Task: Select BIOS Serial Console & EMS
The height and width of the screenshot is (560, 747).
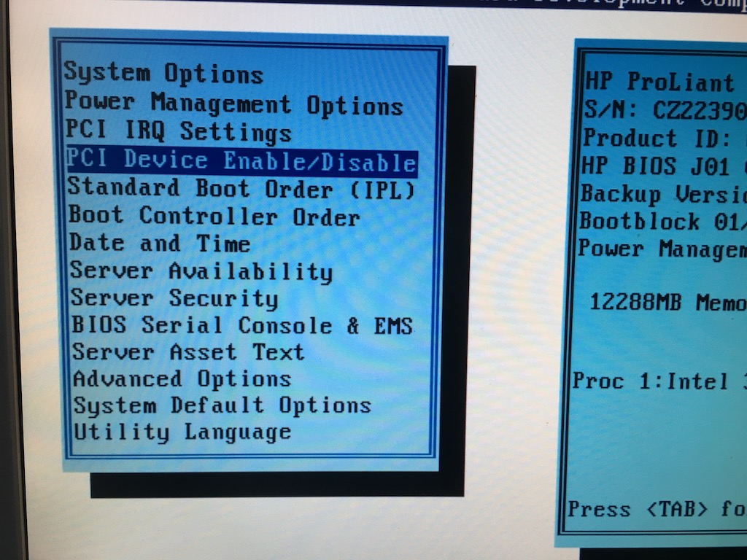Action: coord(241,325)
